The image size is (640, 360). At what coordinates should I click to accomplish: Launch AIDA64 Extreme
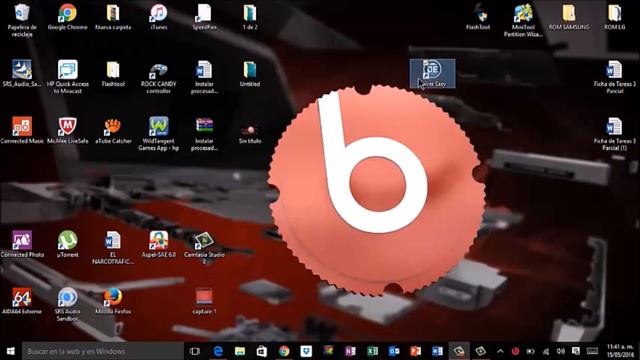[22, 301]
